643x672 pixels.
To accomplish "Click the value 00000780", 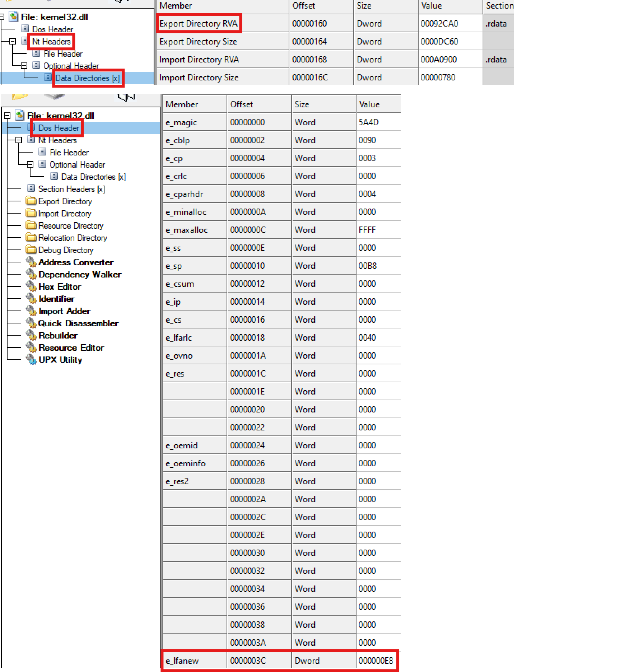I will (x=438, y=77).
